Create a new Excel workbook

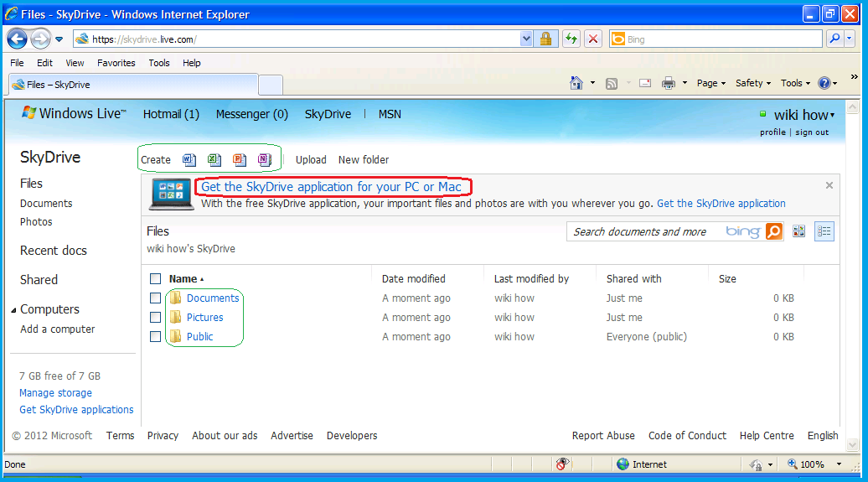click(x=214, y=160)
